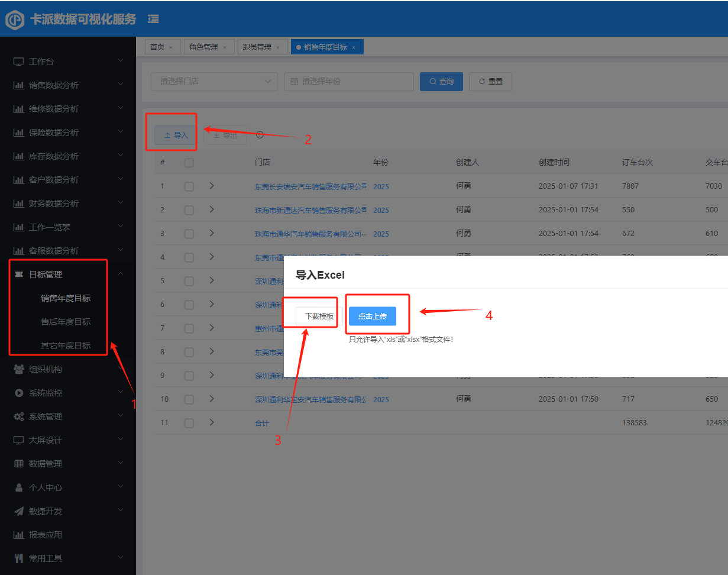Click the info circle icon beside 导出
The height and width of the screenshot is (575, 728).
(260, 135)
